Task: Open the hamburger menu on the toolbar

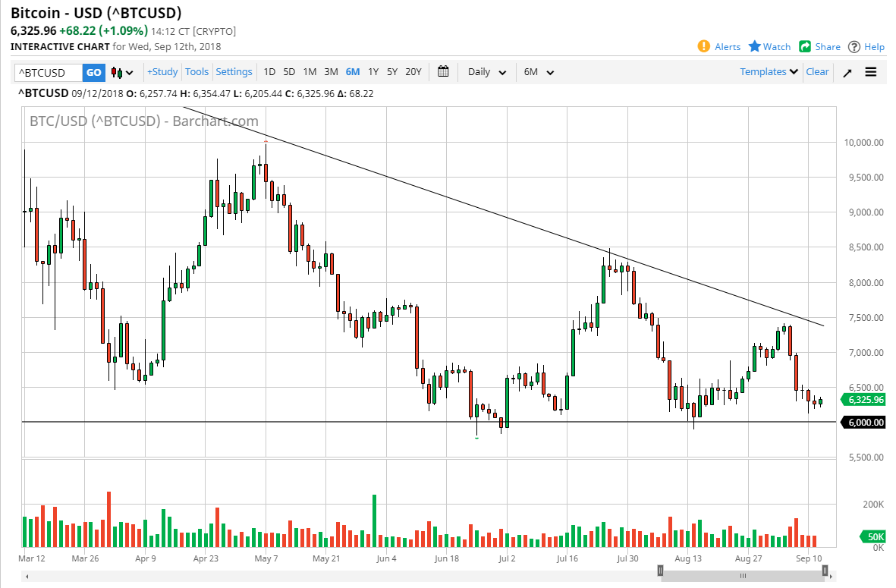Action: point(870,71)
